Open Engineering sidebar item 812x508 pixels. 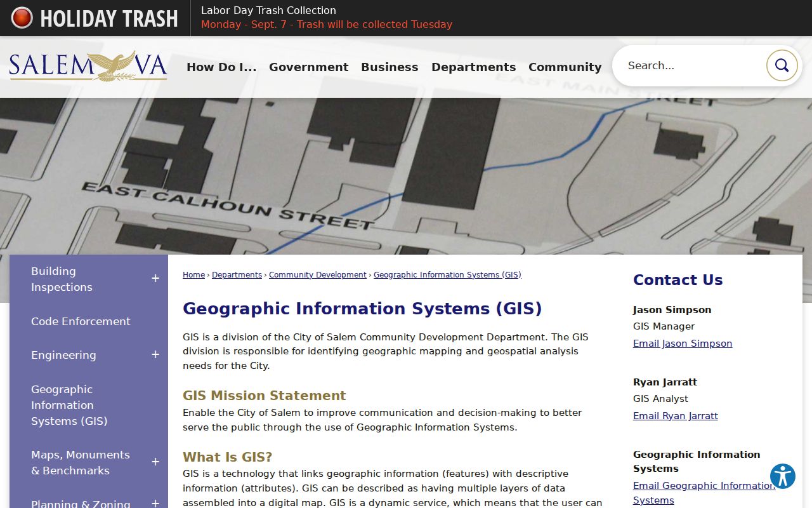click(x=63, y=355)
